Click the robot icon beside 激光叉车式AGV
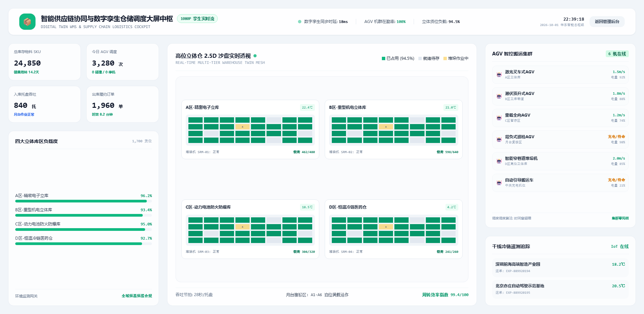The height and width of the screenshot is (314, 644). click(499, 74)
